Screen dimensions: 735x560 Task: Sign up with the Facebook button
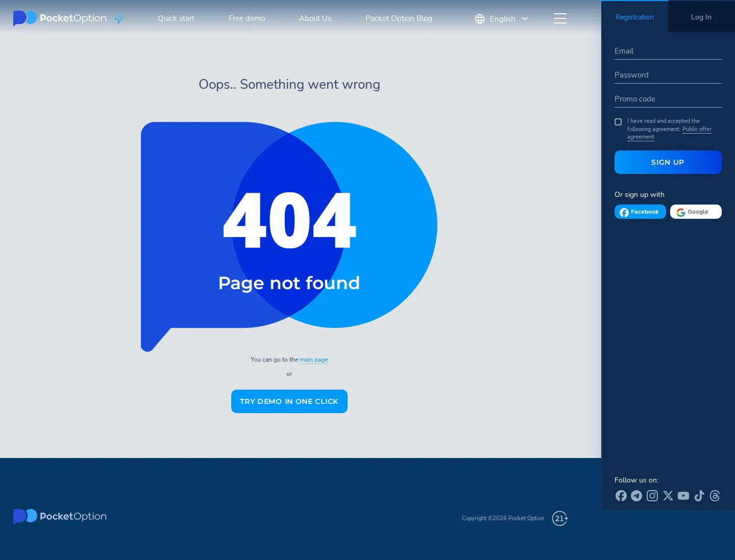640,212
